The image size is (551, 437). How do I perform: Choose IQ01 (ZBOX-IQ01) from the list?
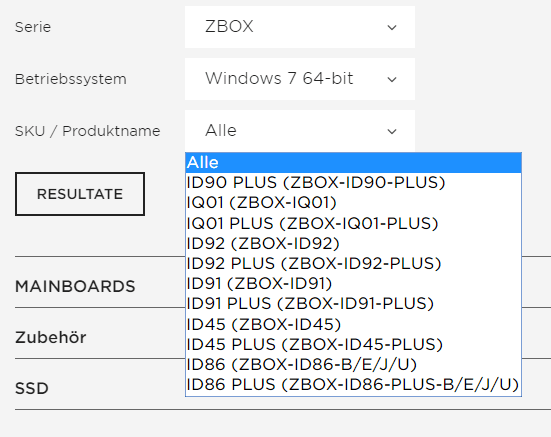(x=353, y=203)
